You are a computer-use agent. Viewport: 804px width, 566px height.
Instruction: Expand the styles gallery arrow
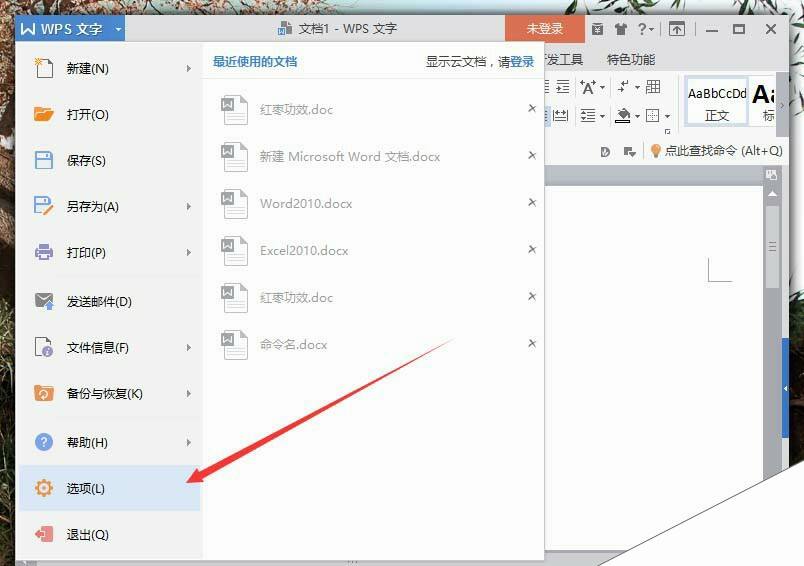click(x=782, y=105)
